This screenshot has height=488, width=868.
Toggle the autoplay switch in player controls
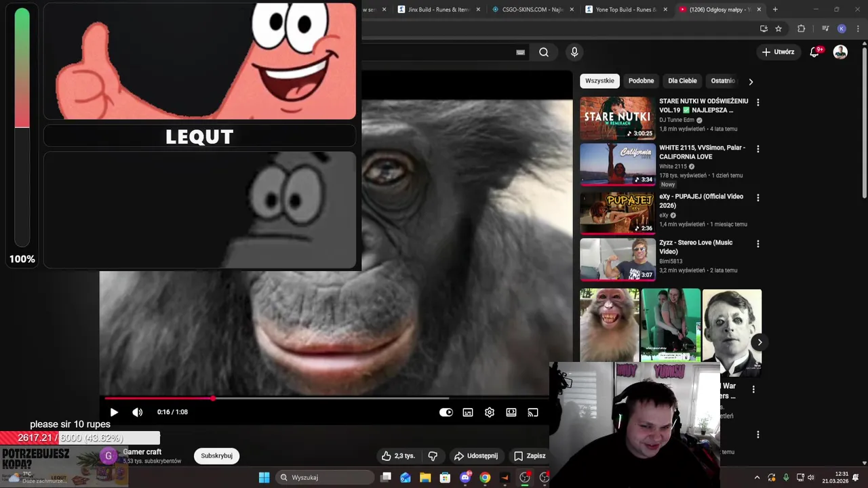coord(446,412)
